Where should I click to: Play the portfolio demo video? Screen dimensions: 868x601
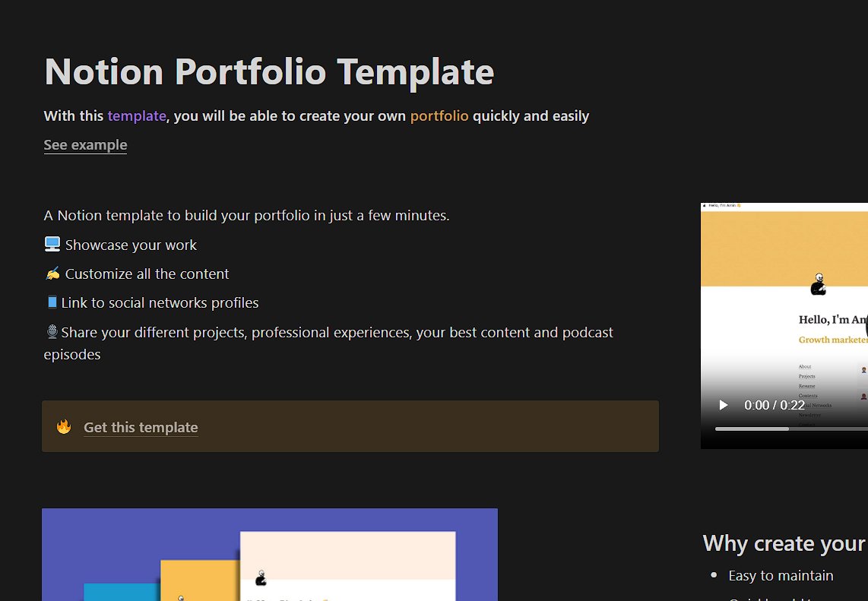click(x=723, y=405)
